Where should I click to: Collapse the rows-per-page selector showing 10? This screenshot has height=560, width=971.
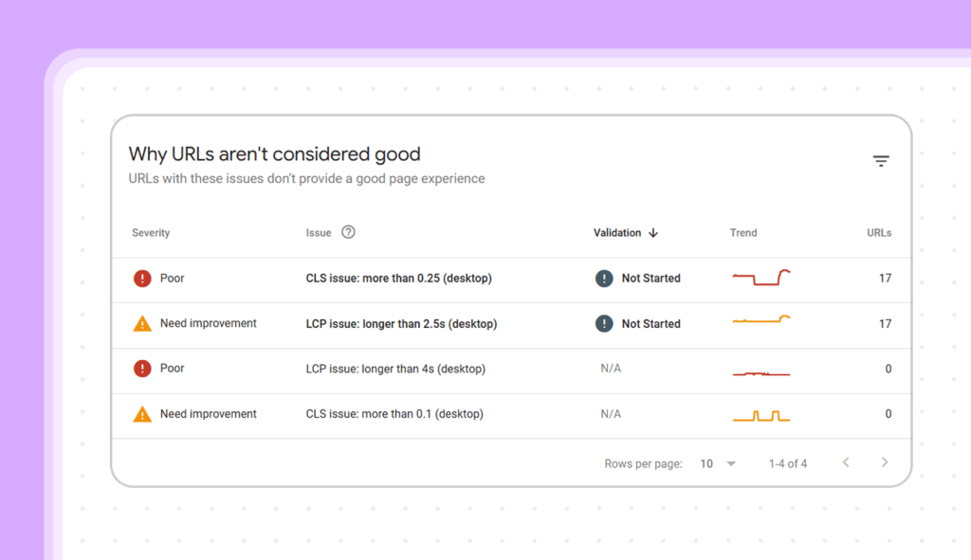731,463
